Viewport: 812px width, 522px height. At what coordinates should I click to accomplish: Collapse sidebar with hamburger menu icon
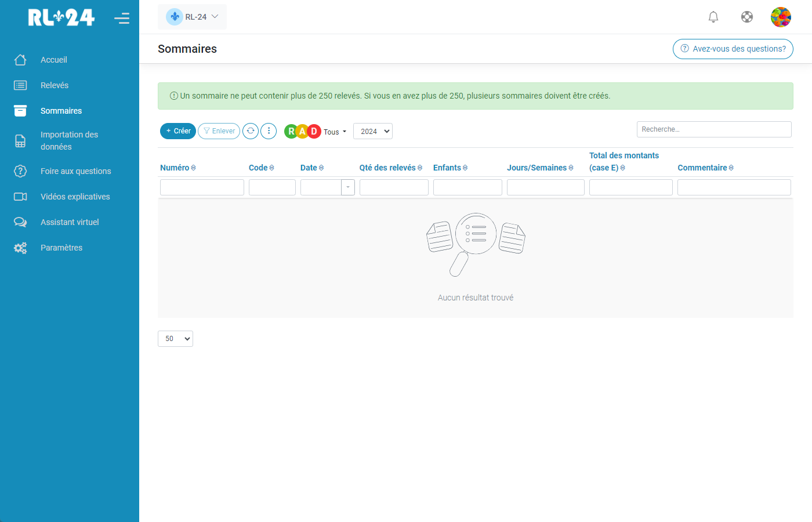122,18
